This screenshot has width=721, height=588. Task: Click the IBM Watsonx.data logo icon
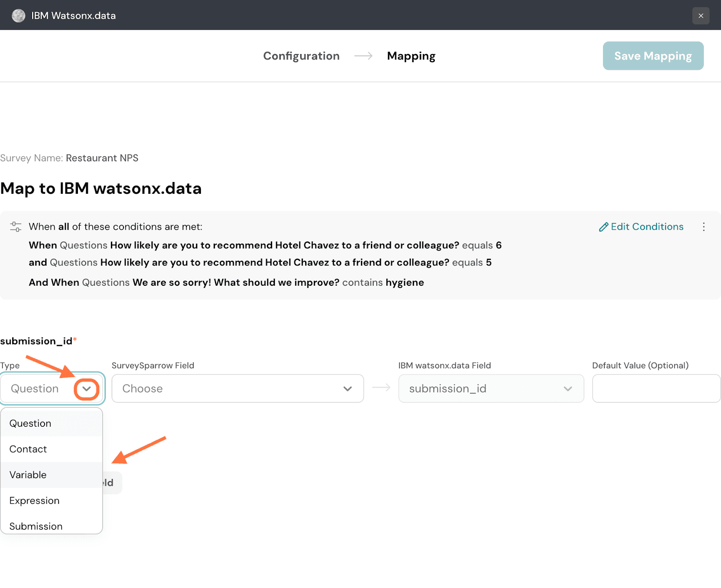pyautogui.click(x=18, y=16)
